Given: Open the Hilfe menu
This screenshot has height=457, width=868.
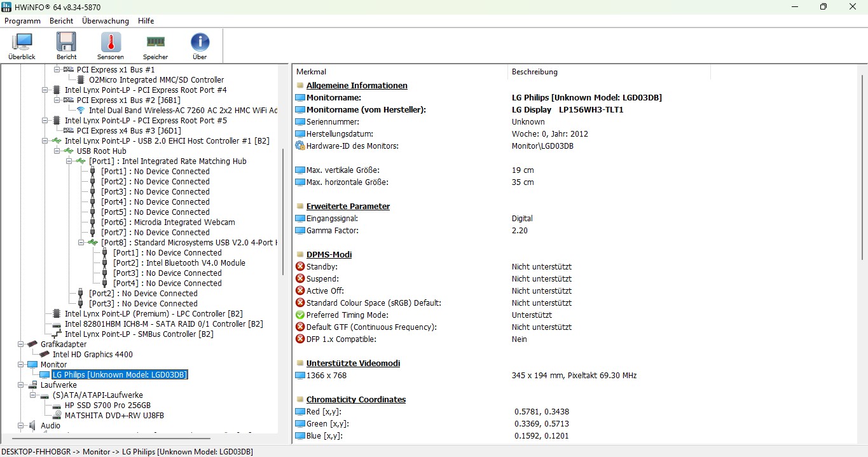Looking at the screenshot, I should click(146, 21).
